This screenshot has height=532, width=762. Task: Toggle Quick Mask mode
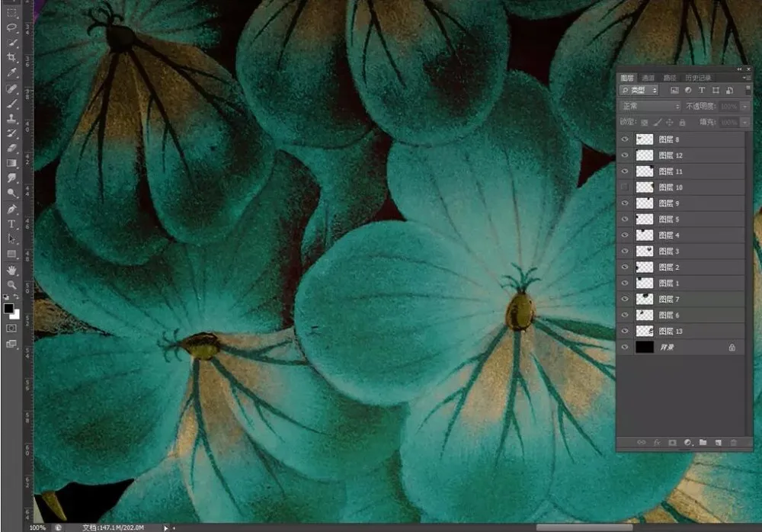pyautogui.click(x=11, y=328)
